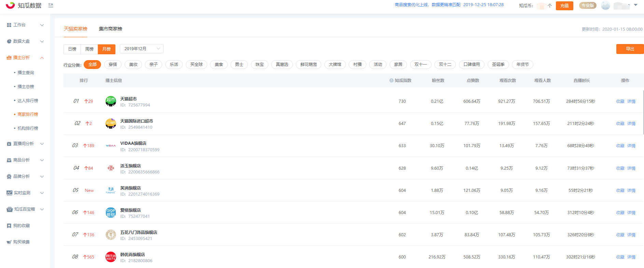Image resolution: width=644 pixels, height=268 pixels.
Task: Click 天猫国际进口超市 store avatar
Action: pyautogui.click(x=111, y=124)
